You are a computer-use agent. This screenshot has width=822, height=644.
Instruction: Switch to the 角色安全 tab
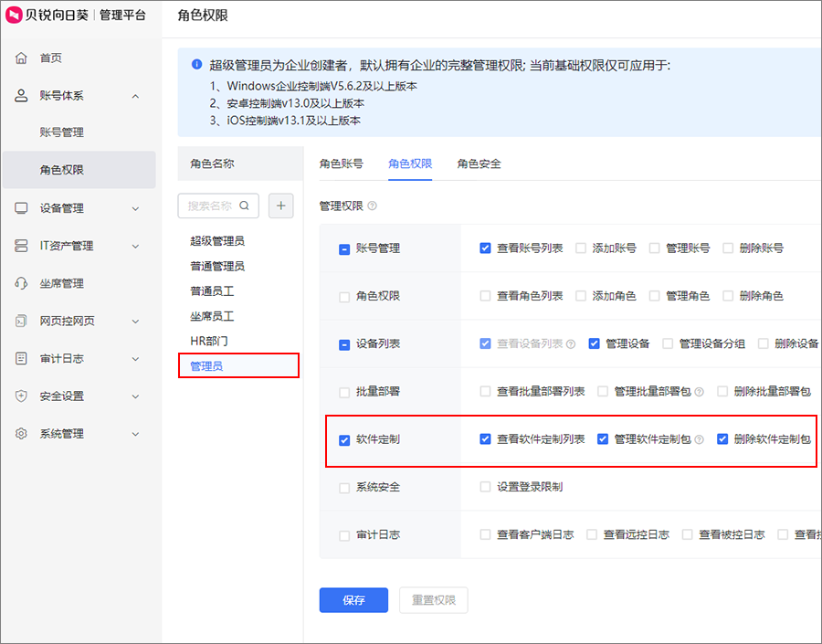click(479, 164)
